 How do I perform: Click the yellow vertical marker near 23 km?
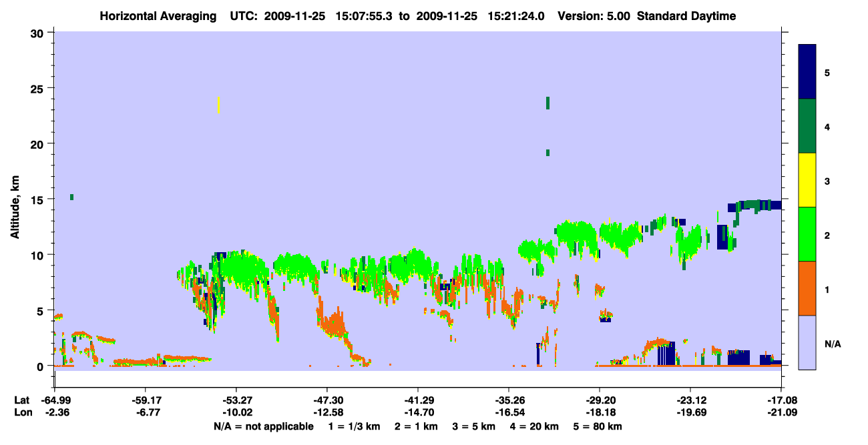[x=218, y=105]
